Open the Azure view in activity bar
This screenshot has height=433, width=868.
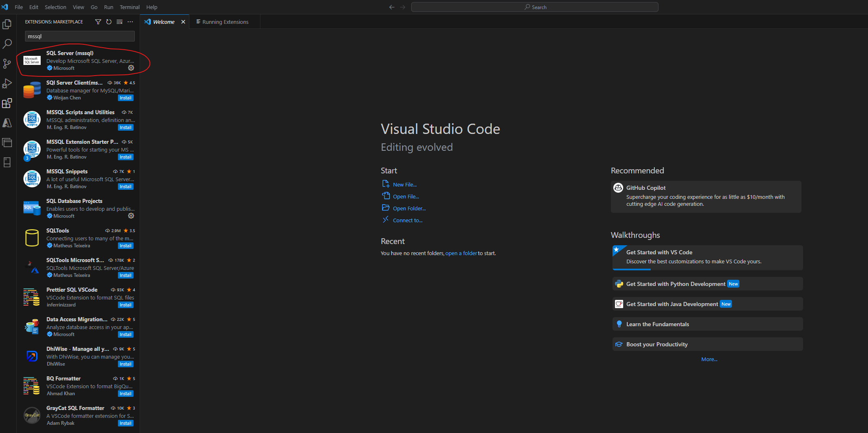(x=7, y=123)
